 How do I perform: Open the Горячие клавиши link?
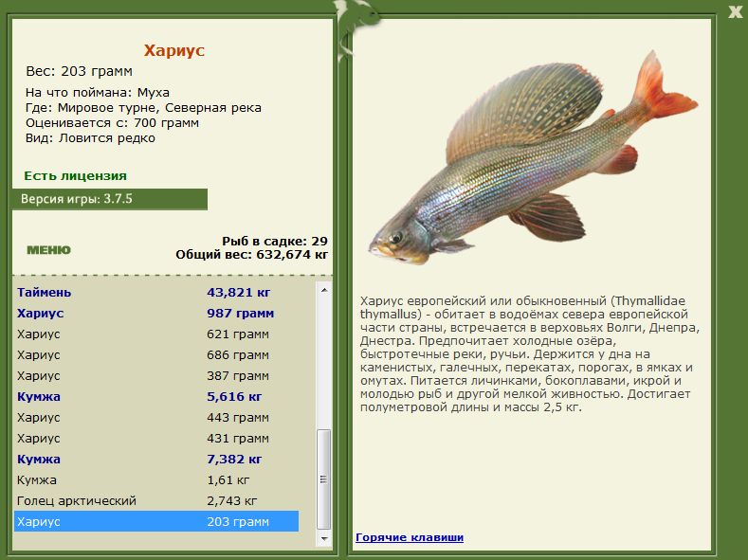(410, 537)
